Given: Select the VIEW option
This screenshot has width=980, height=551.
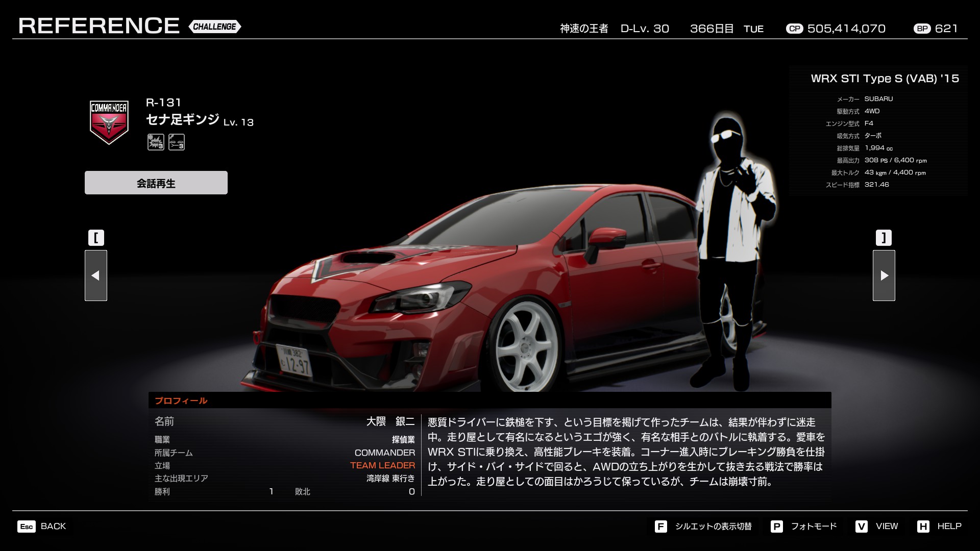Looking at the screenshot, I should (x=877, y=526).
